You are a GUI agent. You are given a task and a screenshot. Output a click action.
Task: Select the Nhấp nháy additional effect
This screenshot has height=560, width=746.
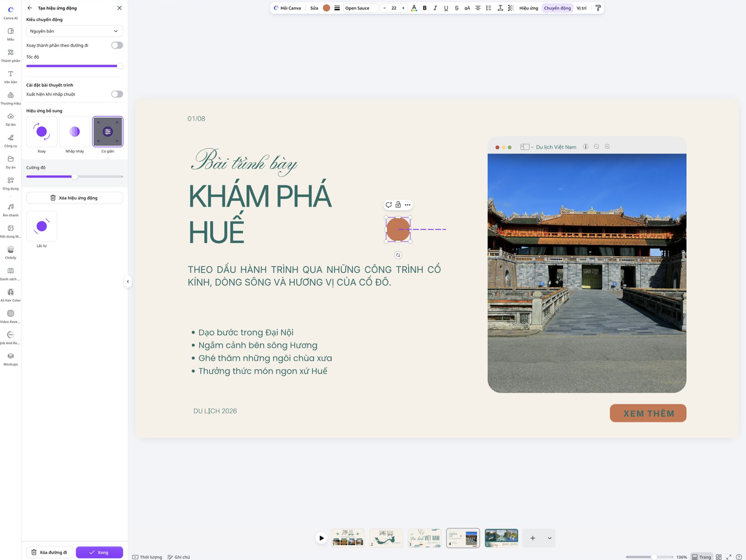[x=75, y=132]
